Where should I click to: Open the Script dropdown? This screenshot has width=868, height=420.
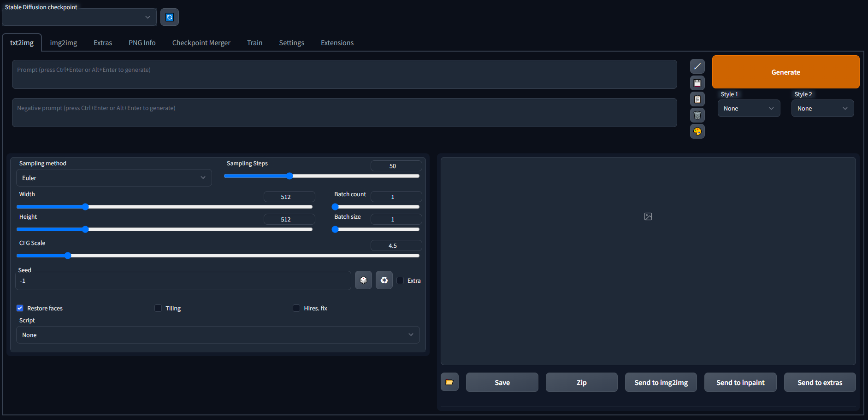tap(218, 335)
